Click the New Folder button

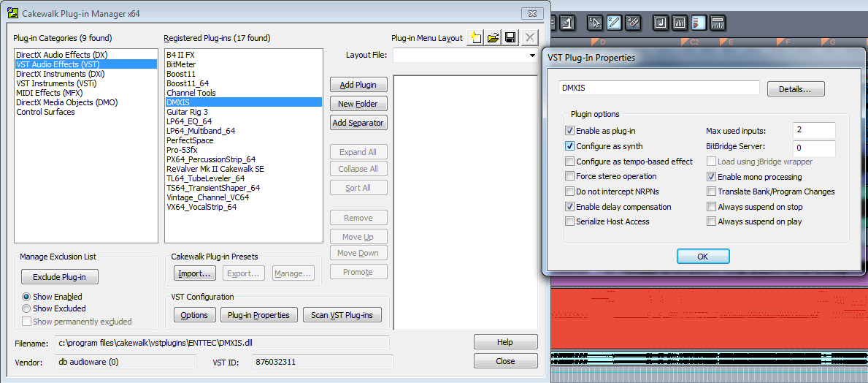358,104
